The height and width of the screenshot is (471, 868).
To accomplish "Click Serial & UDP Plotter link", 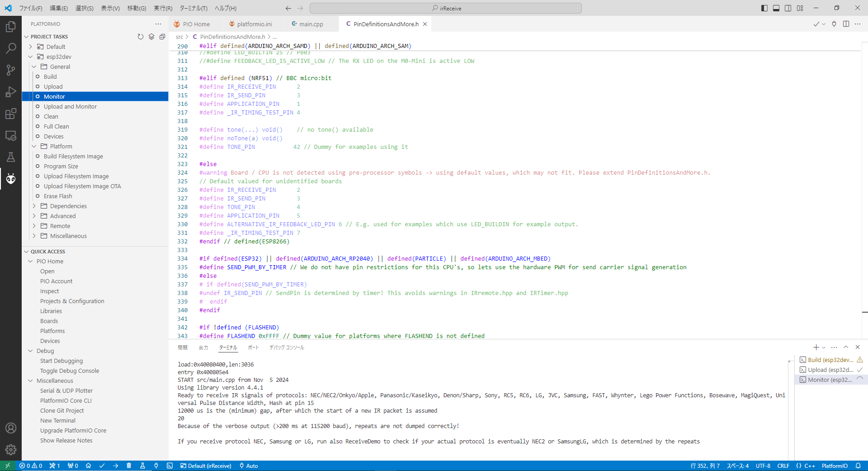I will pos(66,390).
